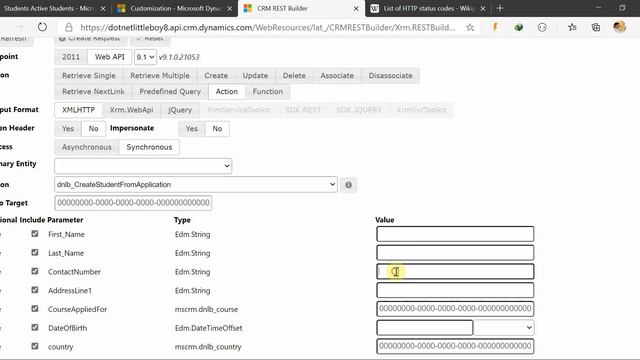Select the Web API endpoint option
This screenshot has width=640, height=360.
pyautogui.click(x=110, y=57)
